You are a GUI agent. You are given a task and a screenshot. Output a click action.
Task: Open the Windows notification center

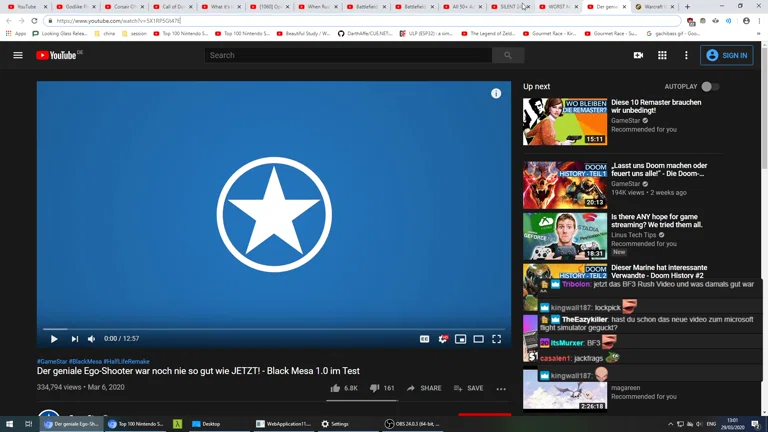pos(756,424)
